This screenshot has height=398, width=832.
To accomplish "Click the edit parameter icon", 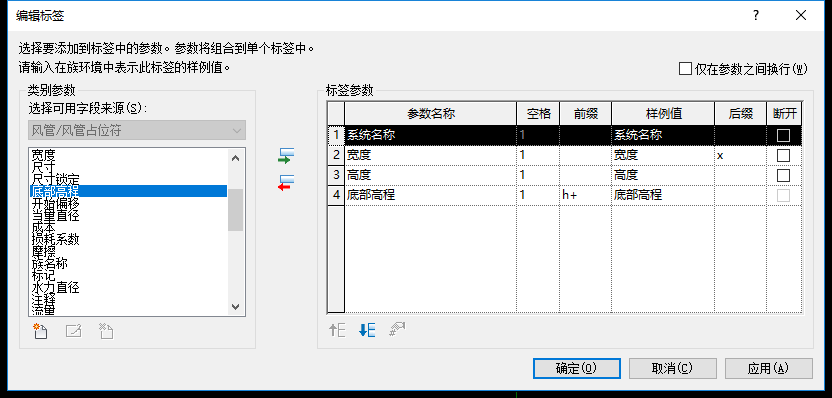I will (73, 331).
